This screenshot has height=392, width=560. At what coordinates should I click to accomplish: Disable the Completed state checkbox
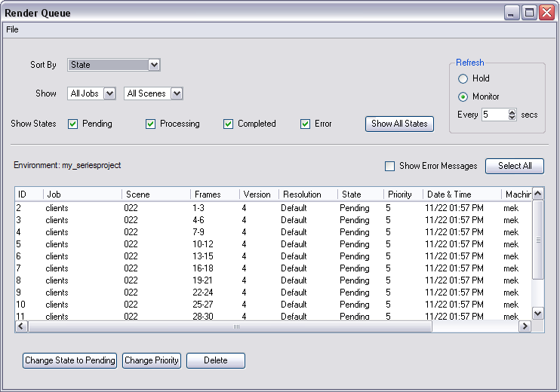(229, 124)
